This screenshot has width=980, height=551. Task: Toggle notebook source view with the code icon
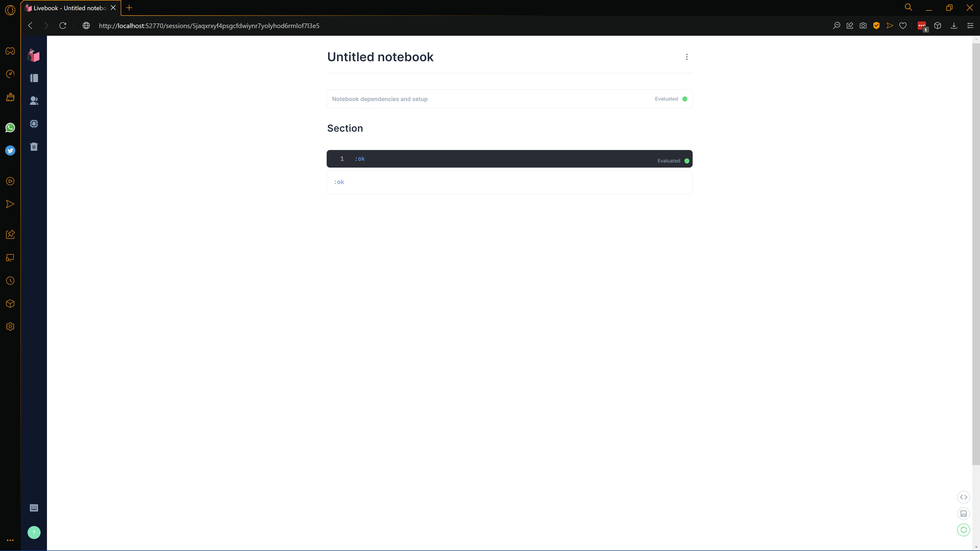tap(964, 497)
